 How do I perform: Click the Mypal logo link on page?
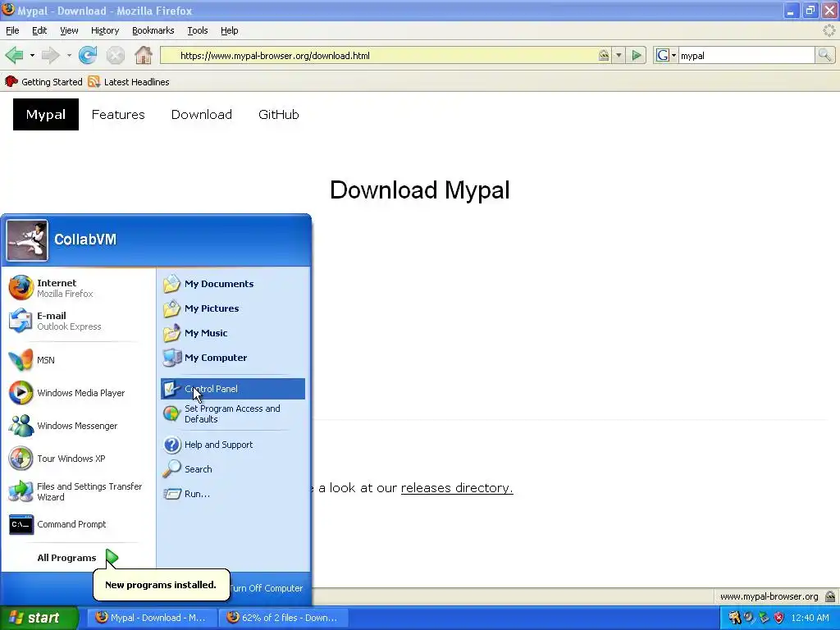click(x=46, y=115)
